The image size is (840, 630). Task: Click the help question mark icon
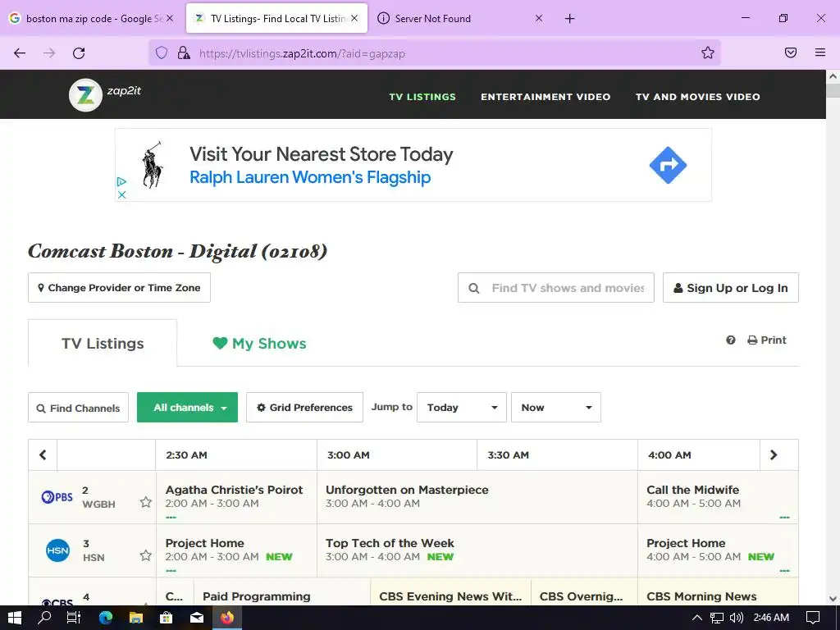tap(731, 340)
